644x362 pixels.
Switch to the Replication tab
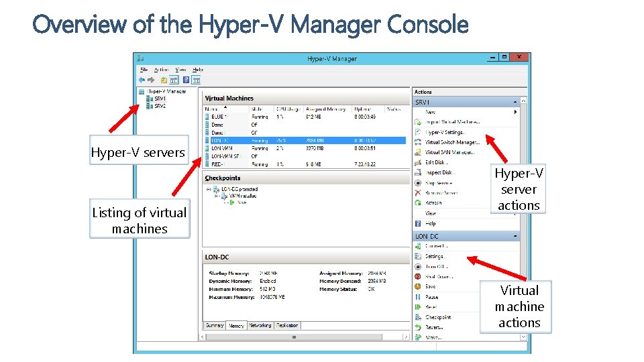(287, 326)
